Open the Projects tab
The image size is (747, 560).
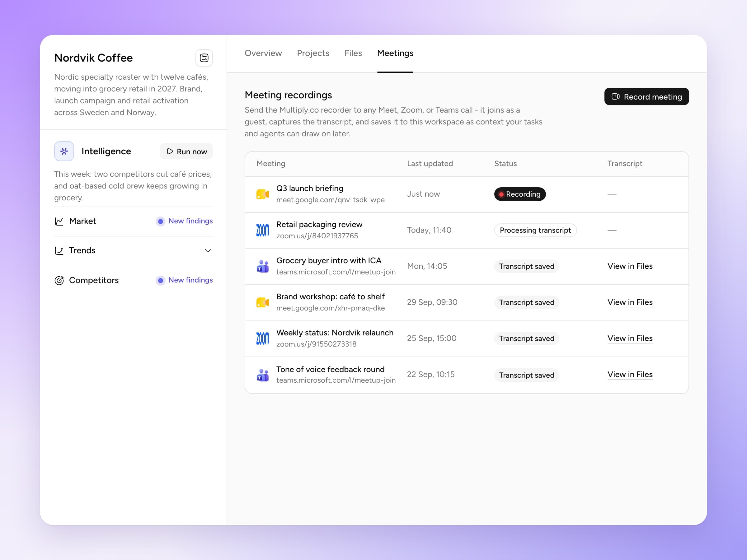(x=313, y=53)
